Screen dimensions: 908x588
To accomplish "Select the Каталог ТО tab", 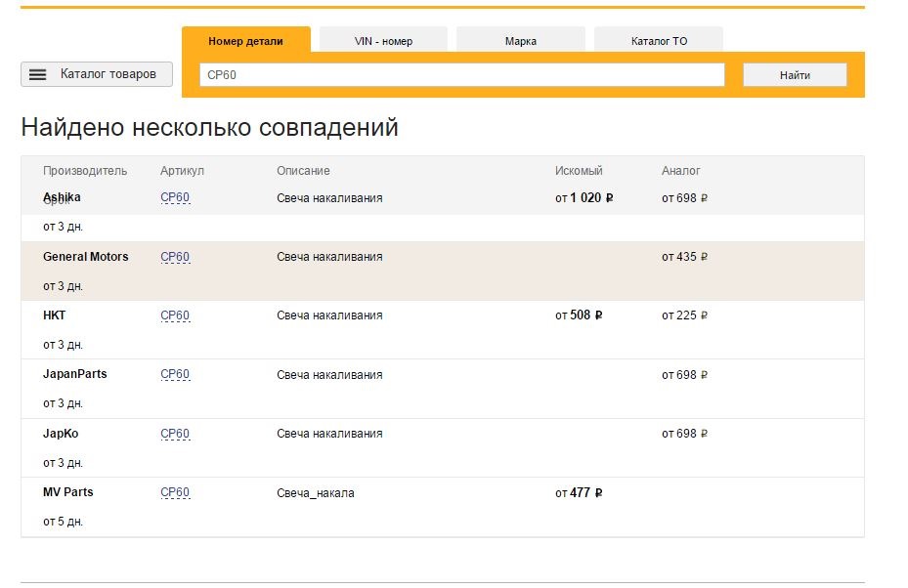I will [659, 41].
